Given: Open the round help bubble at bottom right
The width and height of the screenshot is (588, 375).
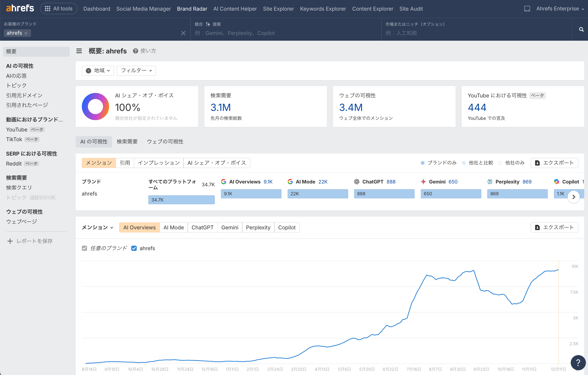Looking at the screenshot, I should click(x=578, y=362).
